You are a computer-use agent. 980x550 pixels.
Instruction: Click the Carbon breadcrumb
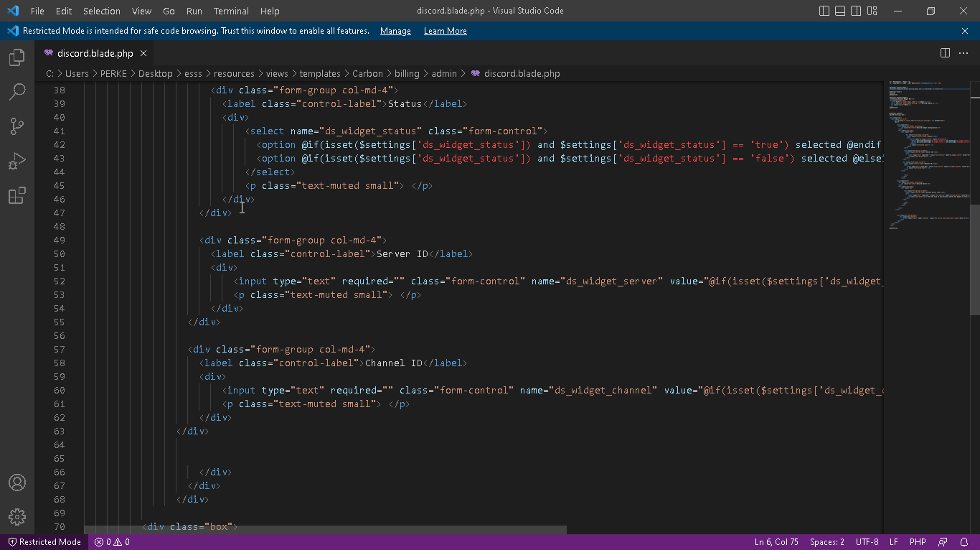click(367, 73)
